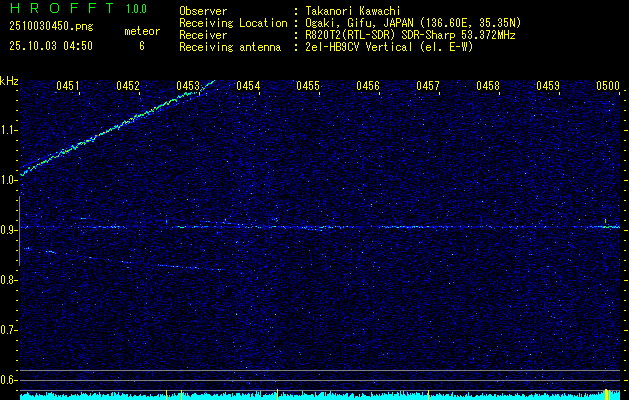Screen dimensions: 629x400
Task: Select the file name 2510030450.png
Action: [x=51, y=27]
